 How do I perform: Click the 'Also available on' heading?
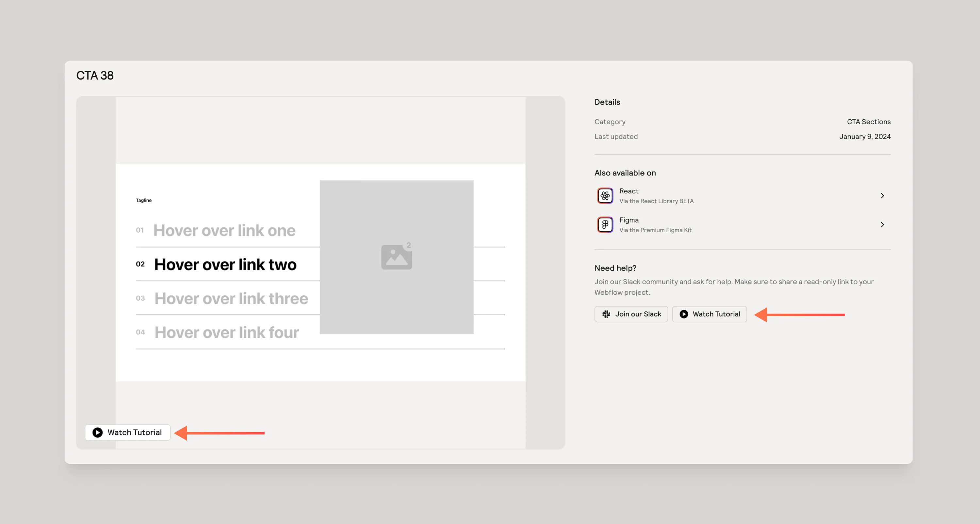click(x=625, y=173)
